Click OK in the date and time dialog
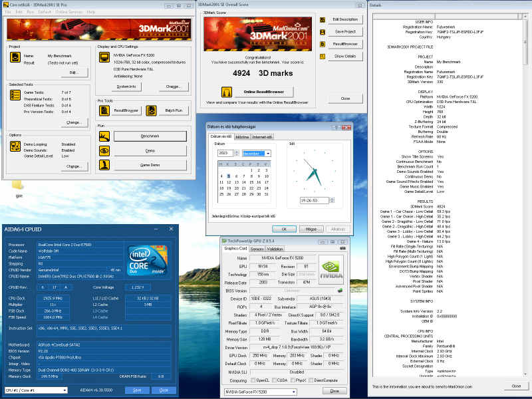 tap(285, 229)
